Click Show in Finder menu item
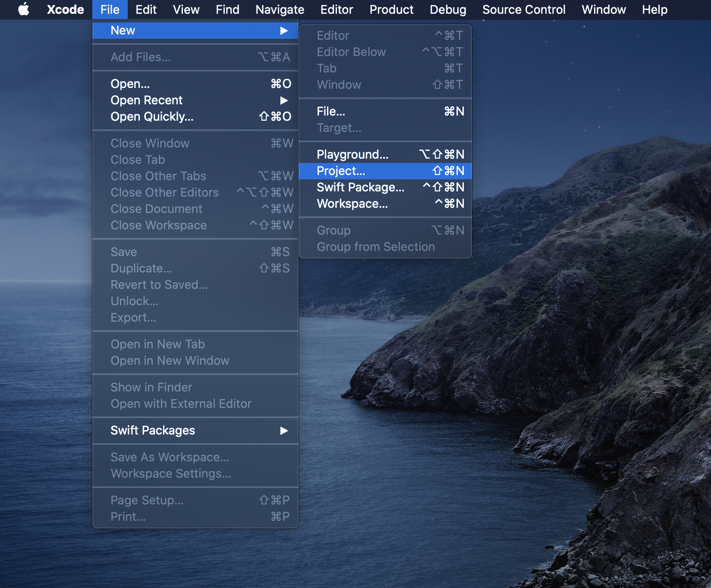 click(195, 388)
